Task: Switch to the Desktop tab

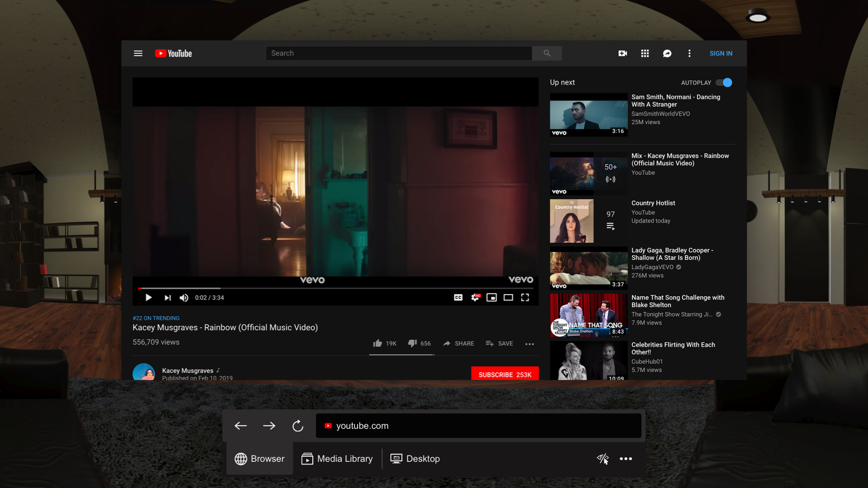Action: [415, 459]
